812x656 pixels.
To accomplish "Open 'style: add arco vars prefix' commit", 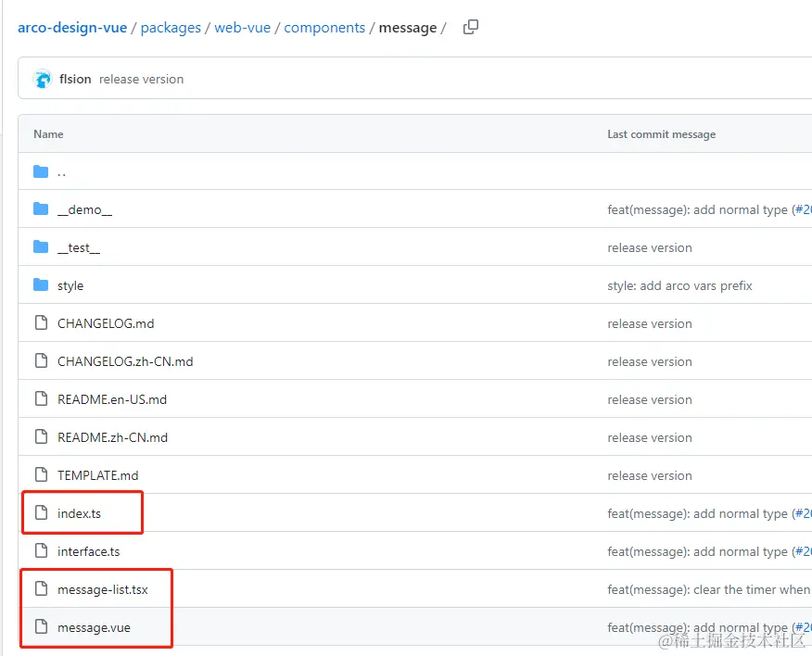I will tap(679, 285).
